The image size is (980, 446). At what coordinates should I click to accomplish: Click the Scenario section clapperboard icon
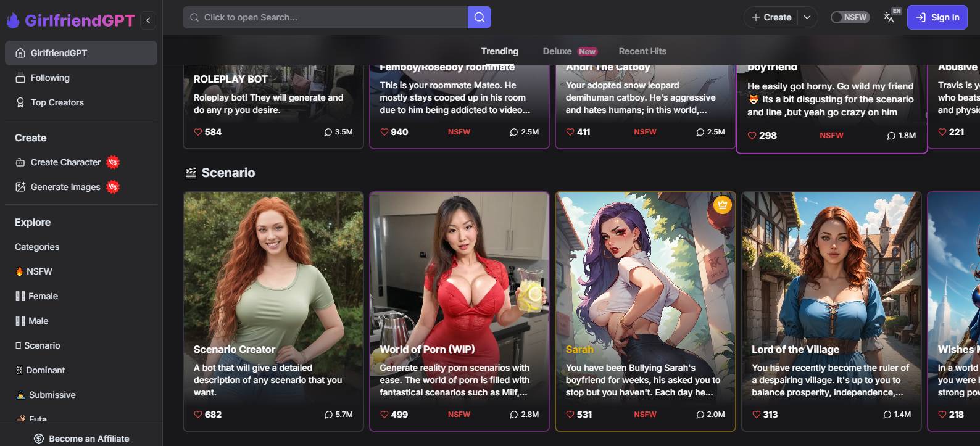[191, 173]
